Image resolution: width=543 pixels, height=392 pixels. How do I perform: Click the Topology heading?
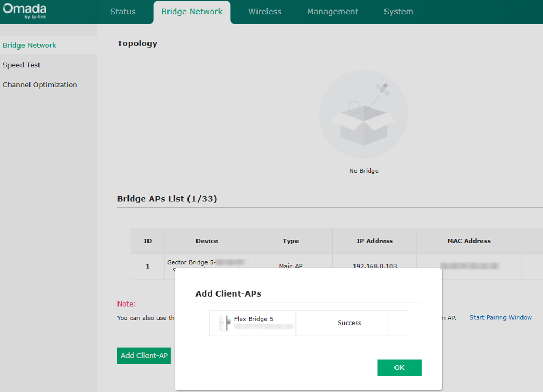click(x=137, y=43)
